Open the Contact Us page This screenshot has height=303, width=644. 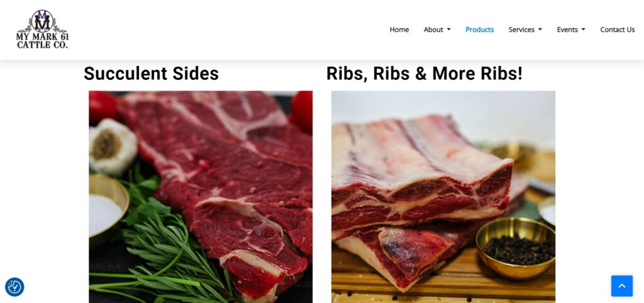coord(618,30)
